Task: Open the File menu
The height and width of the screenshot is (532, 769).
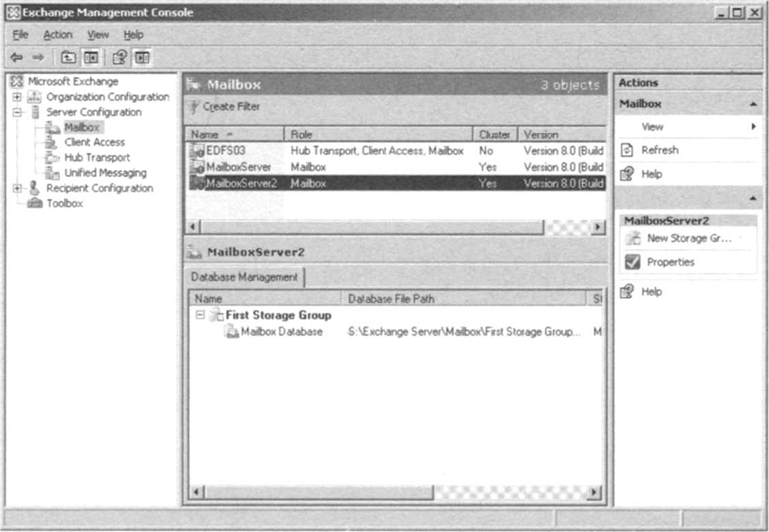Action: coord(20,35)
